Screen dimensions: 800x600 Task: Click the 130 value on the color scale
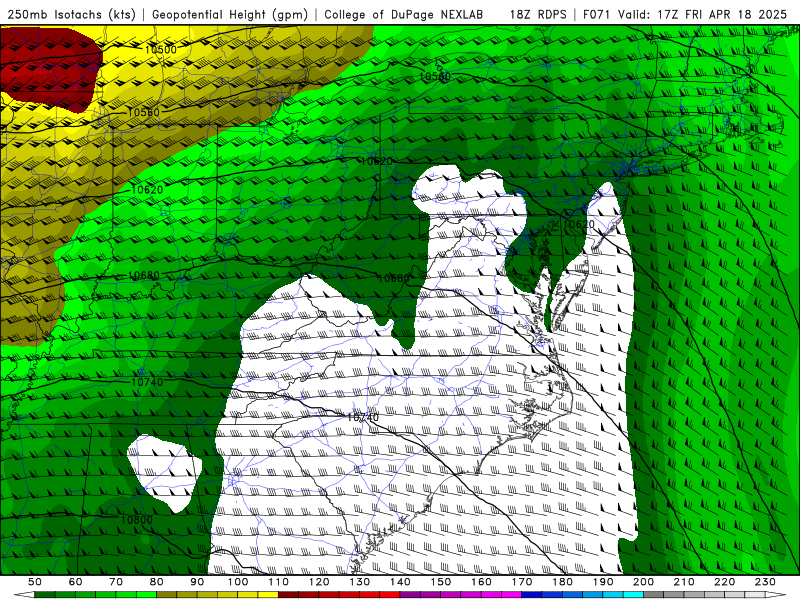coord(360,582)
